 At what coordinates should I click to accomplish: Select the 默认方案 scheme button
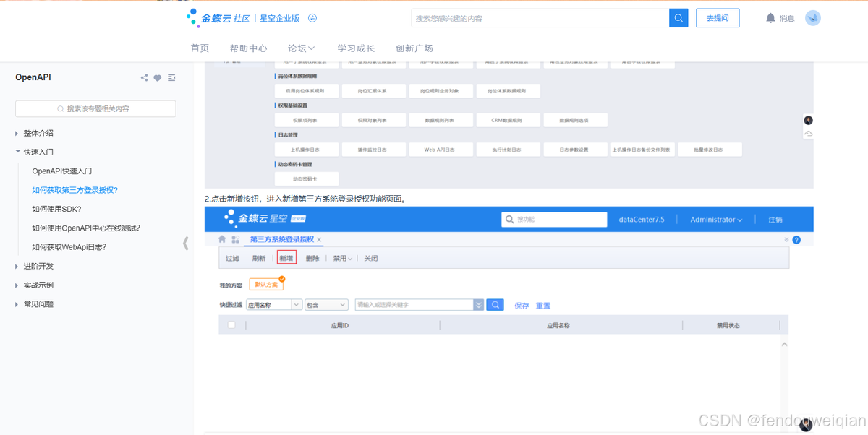click(x=266, y=285)
